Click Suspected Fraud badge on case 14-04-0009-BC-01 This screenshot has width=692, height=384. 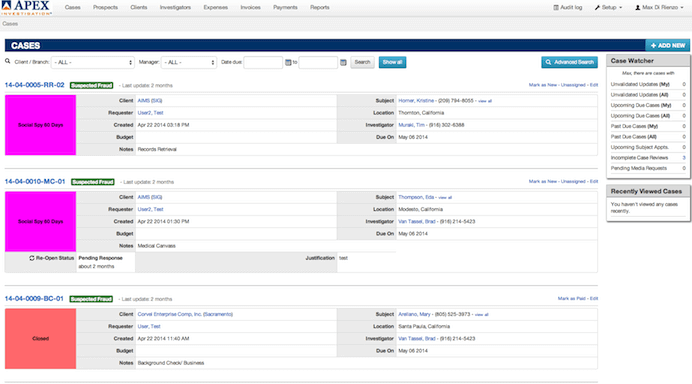91,299
